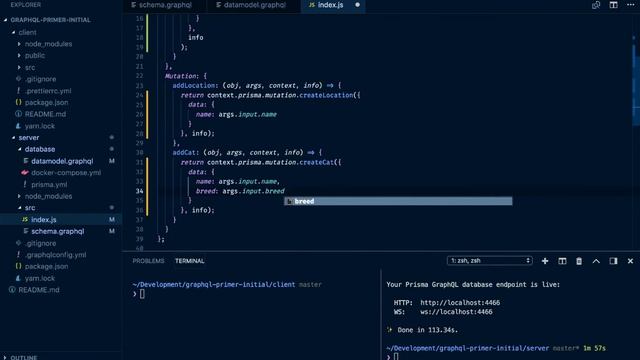
Task: Select index.js in the explorer tree
Action: coord(44,220)
